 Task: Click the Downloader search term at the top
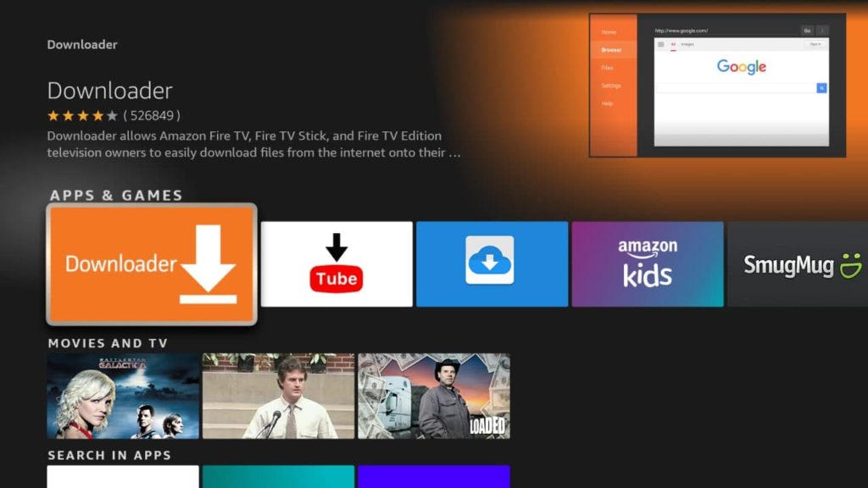[x=82, y=45]
